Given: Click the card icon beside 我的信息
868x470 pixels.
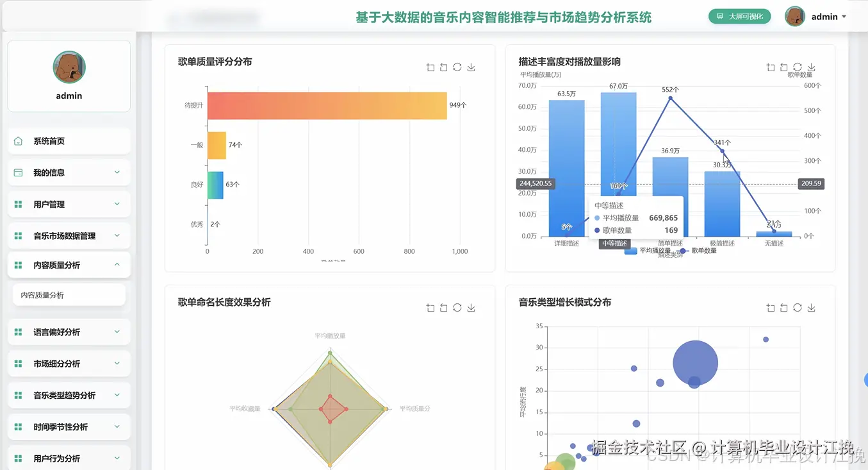Looking at the screenshot, I should point(18,172).
